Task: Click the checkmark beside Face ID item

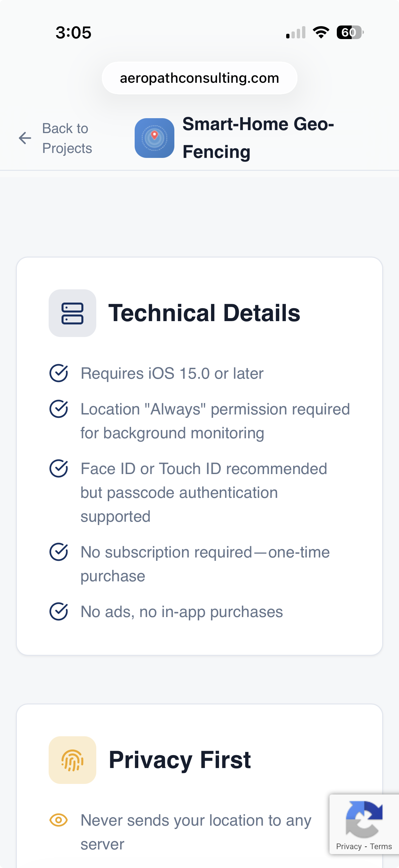Action: [x=59, y=468]
